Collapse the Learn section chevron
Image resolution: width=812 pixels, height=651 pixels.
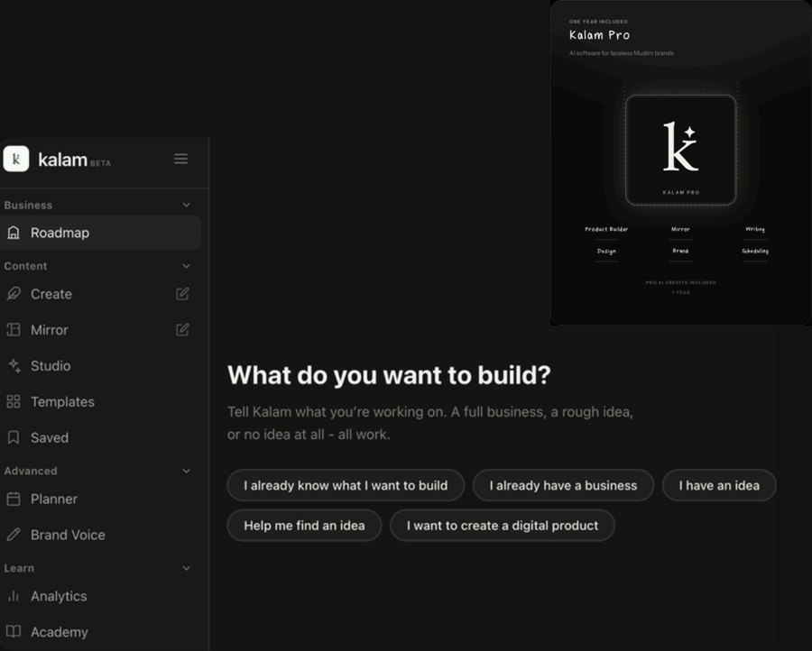(187, 568)
